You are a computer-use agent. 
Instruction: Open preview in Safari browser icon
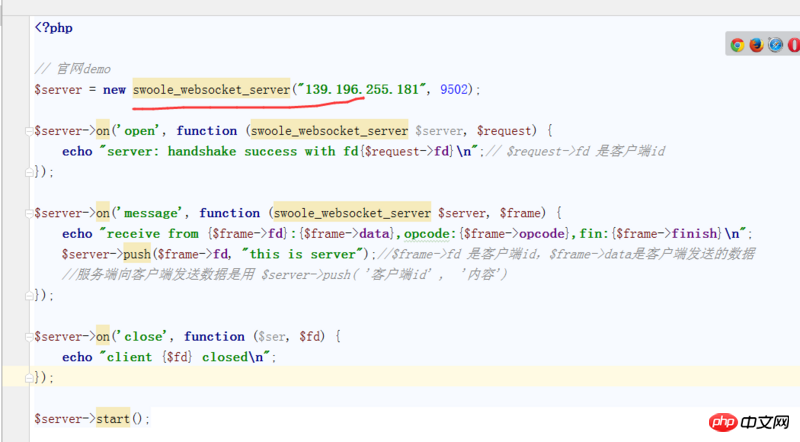pyautogui.click(x=776, y=45)
